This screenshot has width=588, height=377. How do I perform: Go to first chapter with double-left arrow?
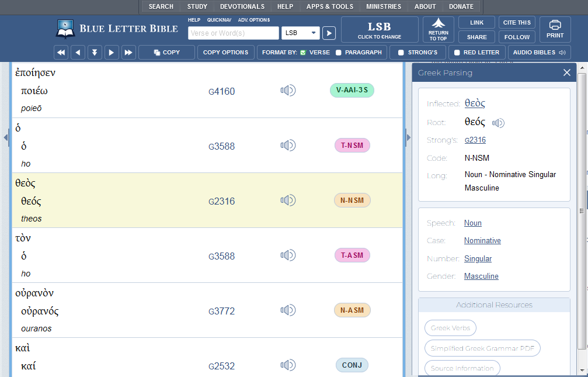coord(61,53)
